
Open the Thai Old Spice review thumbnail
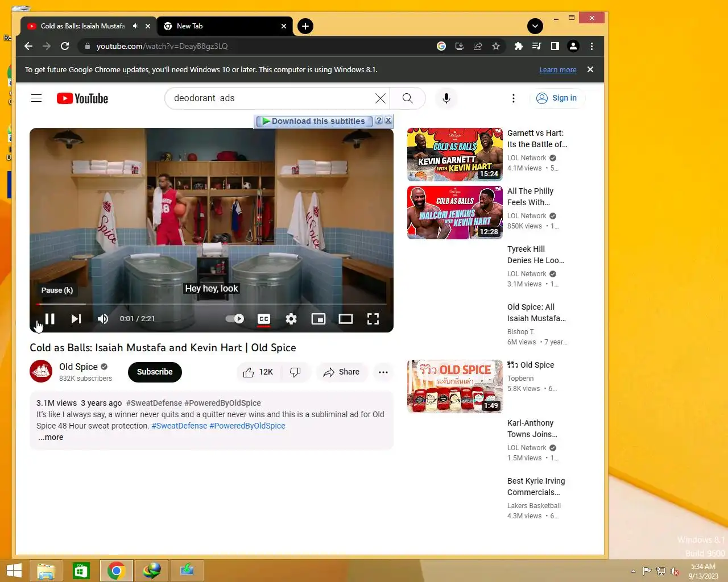point(455,386)
